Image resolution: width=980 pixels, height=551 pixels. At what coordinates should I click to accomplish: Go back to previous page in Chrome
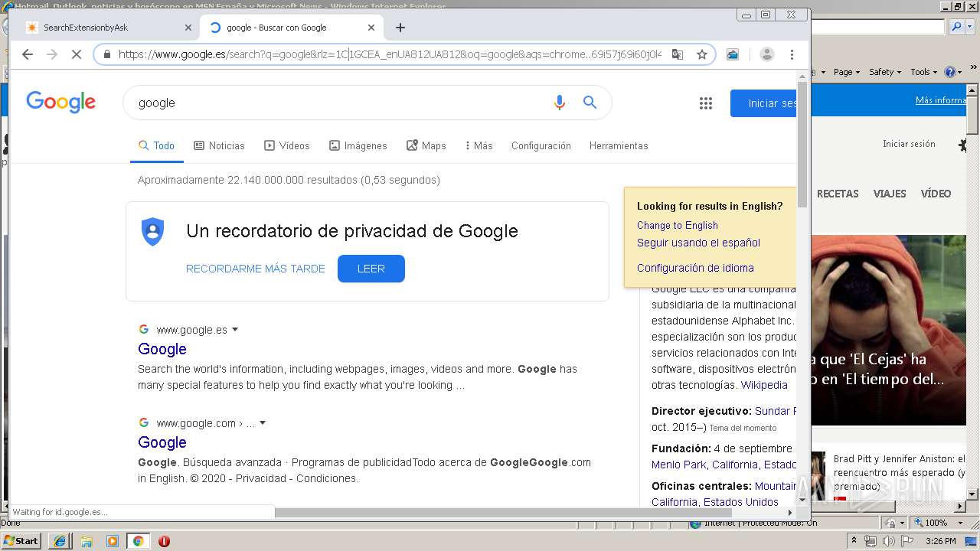[28, 54]
